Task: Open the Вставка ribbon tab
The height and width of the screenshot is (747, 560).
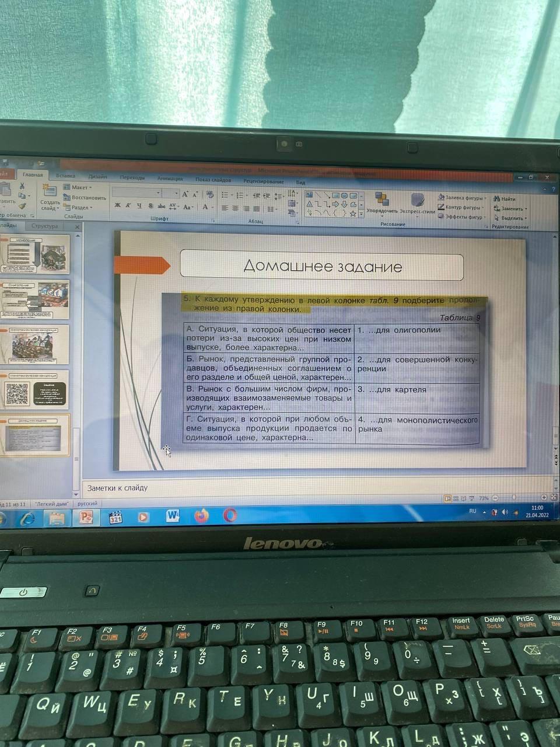Action: pyautogui.click(x=65, y=176)
